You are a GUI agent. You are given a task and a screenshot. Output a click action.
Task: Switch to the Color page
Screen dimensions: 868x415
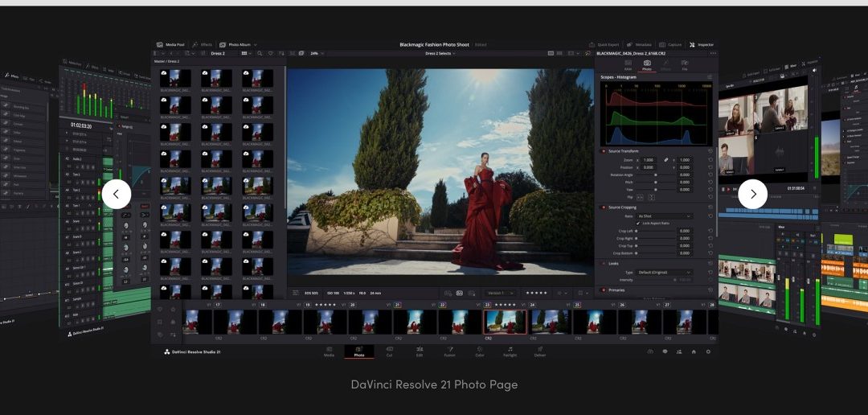(x=480, y=351)
